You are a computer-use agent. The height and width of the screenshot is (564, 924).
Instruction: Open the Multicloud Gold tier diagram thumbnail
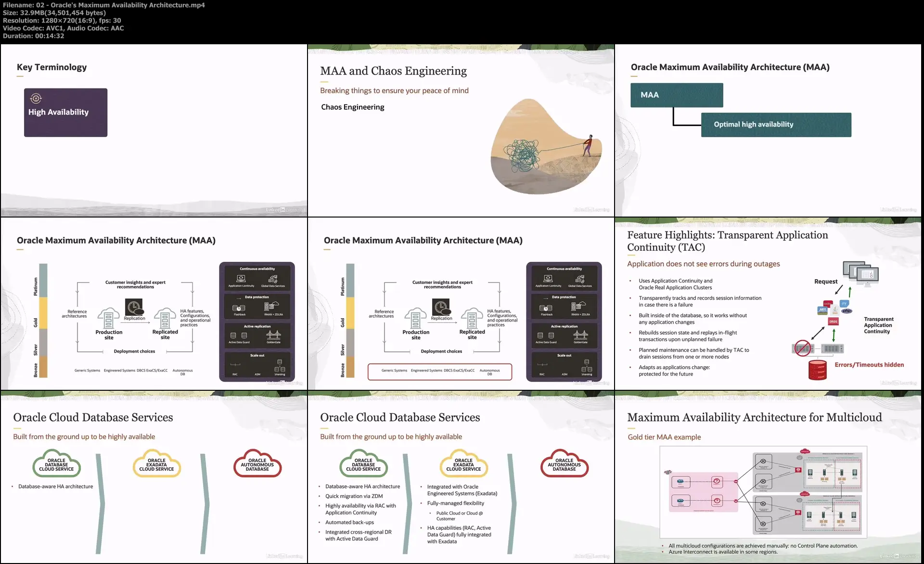tap(763, 491)
